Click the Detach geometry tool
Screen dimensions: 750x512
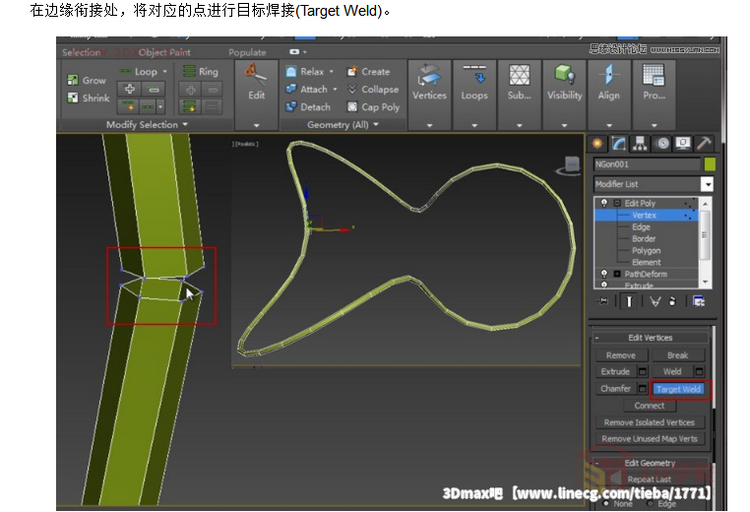(x=308, y=107)
